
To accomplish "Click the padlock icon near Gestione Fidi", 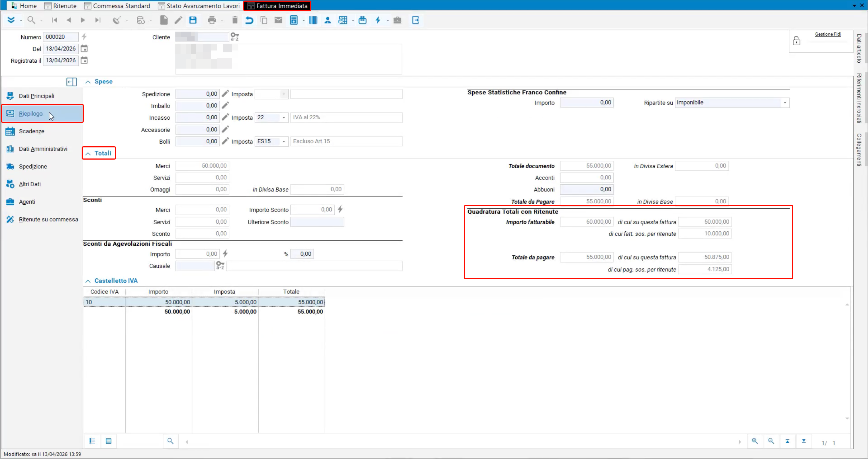I will (796, 41).
